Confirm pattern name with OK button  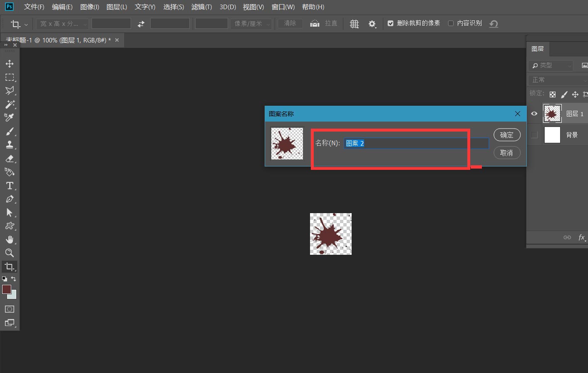[x=507, y=135]
